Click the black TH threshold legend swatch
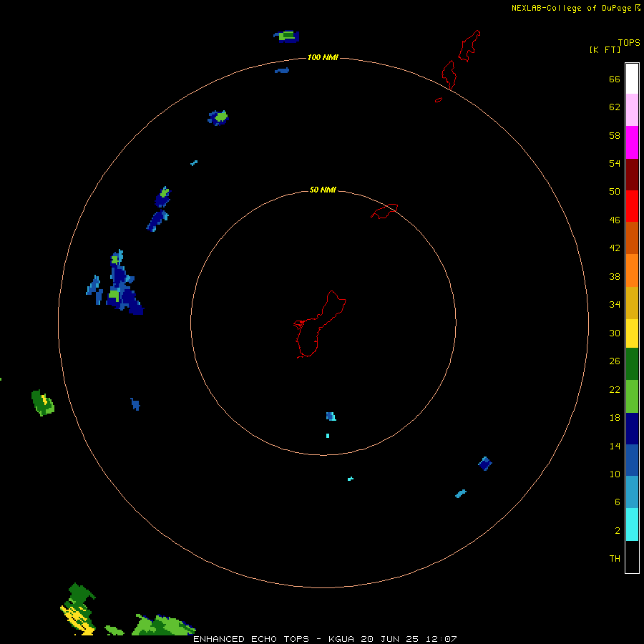644x644 pixels. pyautogui.click(x=632, y=557)
